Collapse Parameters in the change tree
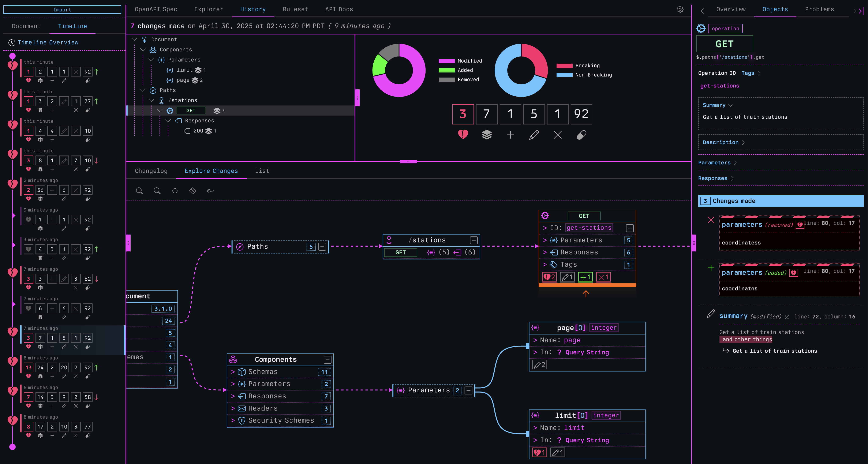 151,60
